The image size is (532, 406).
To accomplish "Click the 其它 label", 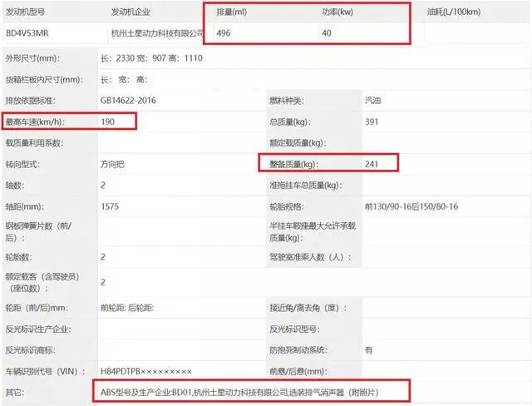I will pos(15,393).
